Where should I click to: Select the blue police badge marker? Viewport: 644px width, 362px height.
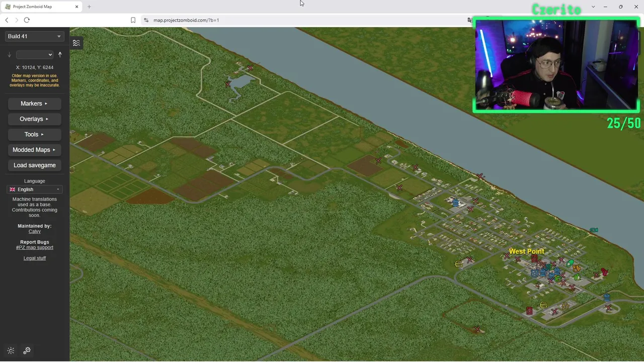pos(535,274)
